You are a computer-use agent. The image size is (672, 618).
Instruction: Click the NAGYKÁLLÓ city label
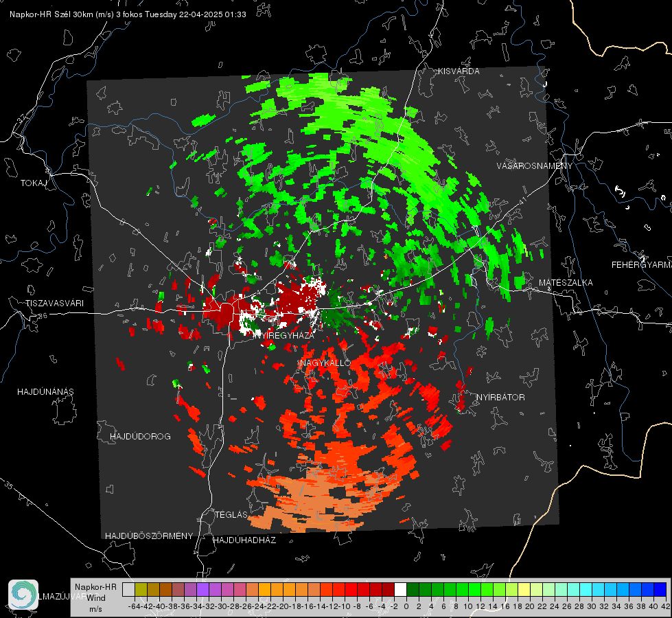(325, 363)
